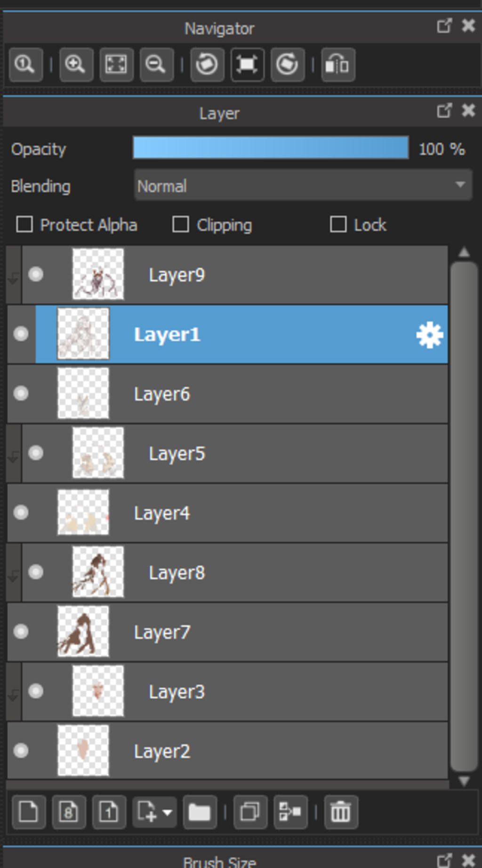Click the Zoom In magnifier icon
The width and height of the screenshot is (482, 868).
[76, 64]
